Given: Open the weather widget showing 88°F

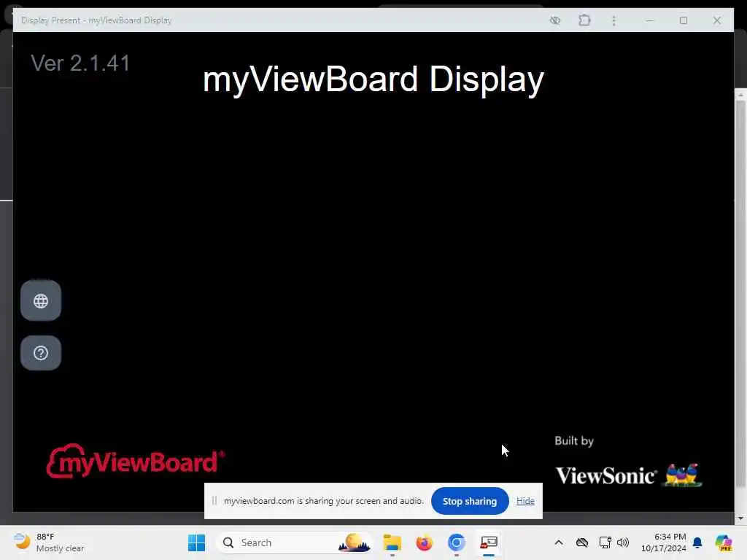Looking at the screenshot, I should pyautogui.click(x=49, y=542).
